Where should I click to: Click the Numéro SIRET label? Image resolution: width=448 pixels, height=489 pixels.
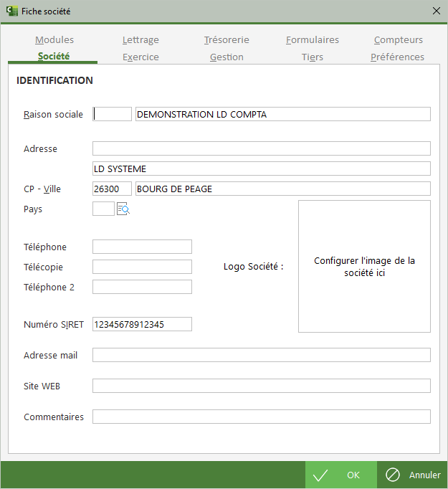[x=54, y=325]
